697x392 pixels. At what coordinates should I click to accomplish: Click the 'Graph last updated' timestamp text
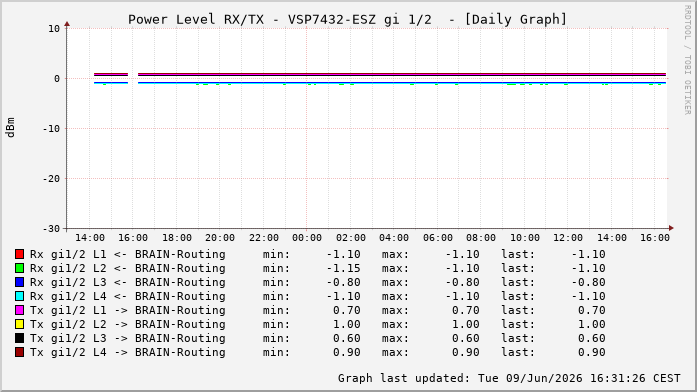pyautogui.click(x=509, y=378)
